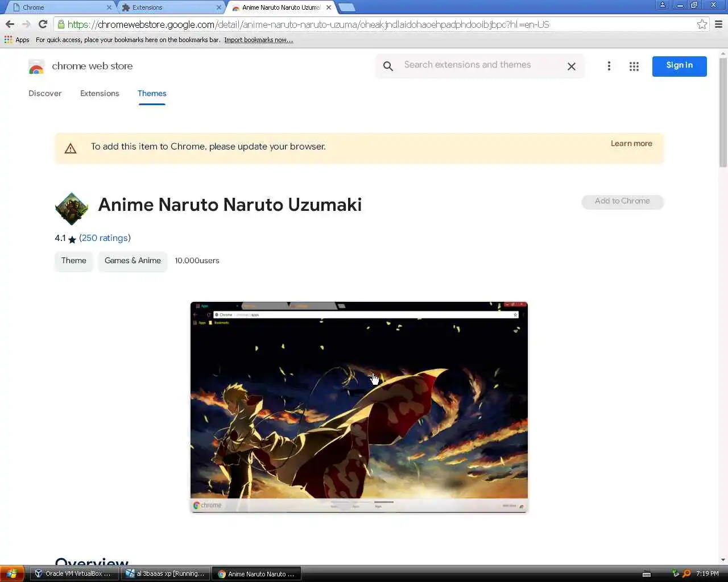Open the Chrome hamburger menu
The width and height of the screenshot is (728, 582).
[x=718, y=24]
